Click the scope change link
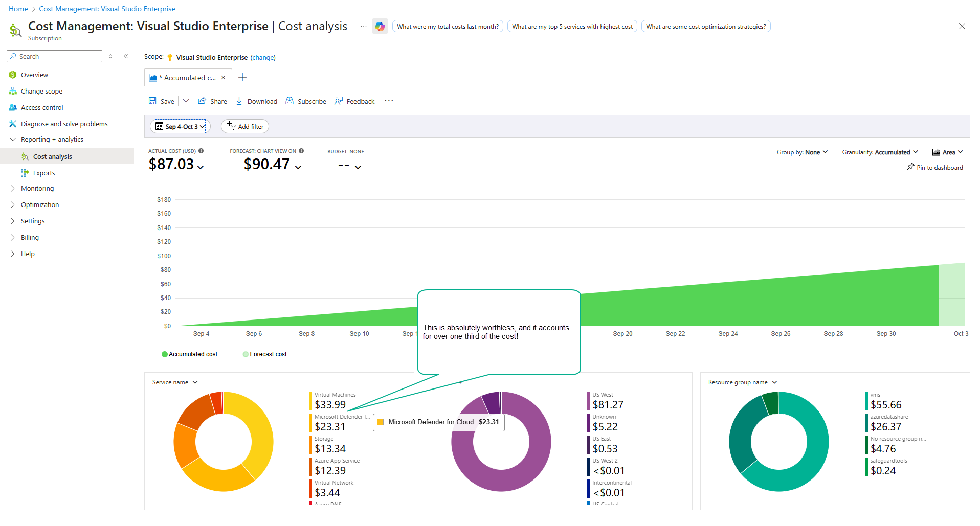Image resolution: width=980 pixels, height=526 pixels. (263, 58)
